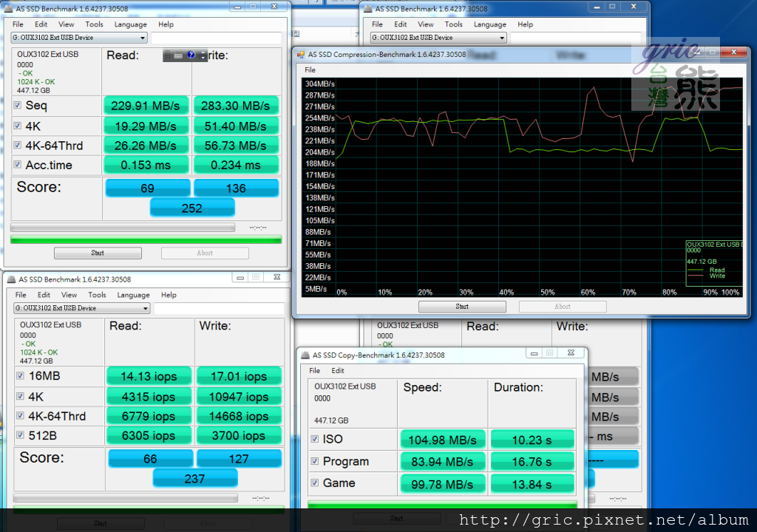
Task: Click the write score 136
Action: [x=236, y=188]
